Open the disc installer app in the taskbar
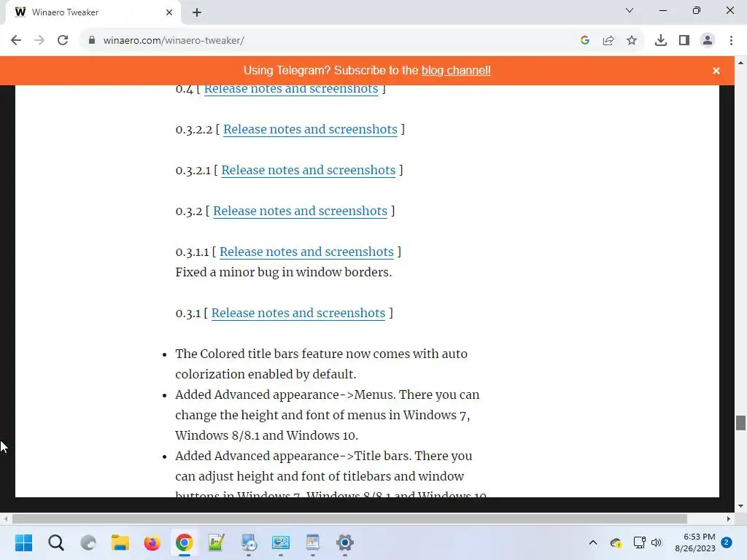 pyautogui.click(x=249, y=542)
